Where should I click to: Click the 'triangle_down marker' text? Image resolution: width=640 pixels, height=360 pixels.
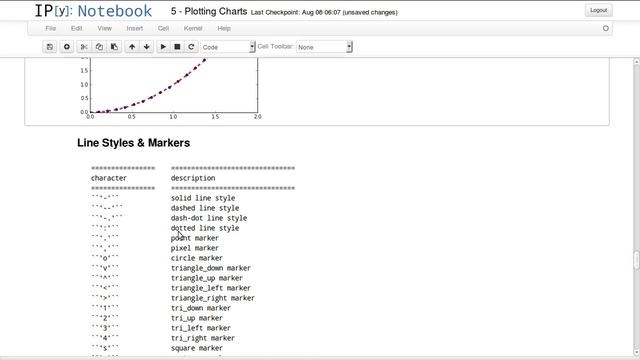tap(211, 268)
